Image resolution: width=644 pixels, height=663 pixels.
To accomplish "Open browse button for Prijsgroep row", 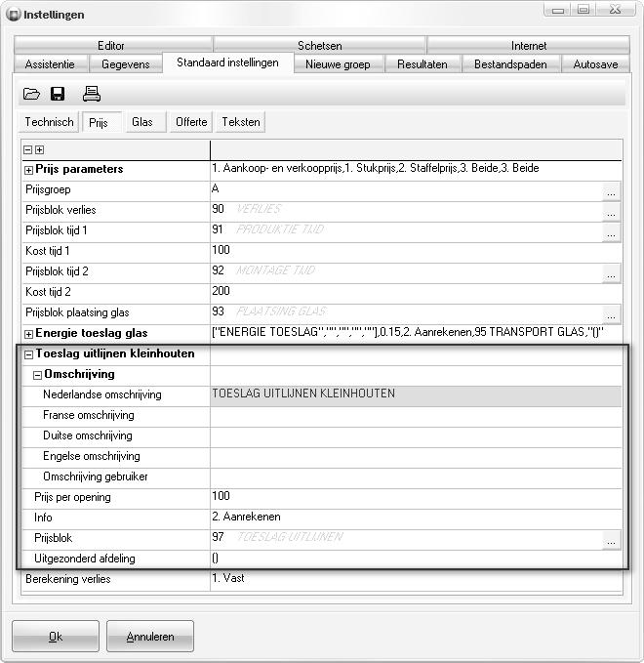I will 611,191.
